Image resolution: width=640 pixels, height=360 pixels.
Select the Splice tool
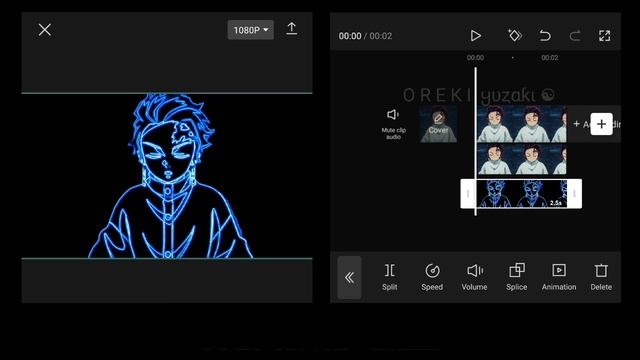click(517, 277)
